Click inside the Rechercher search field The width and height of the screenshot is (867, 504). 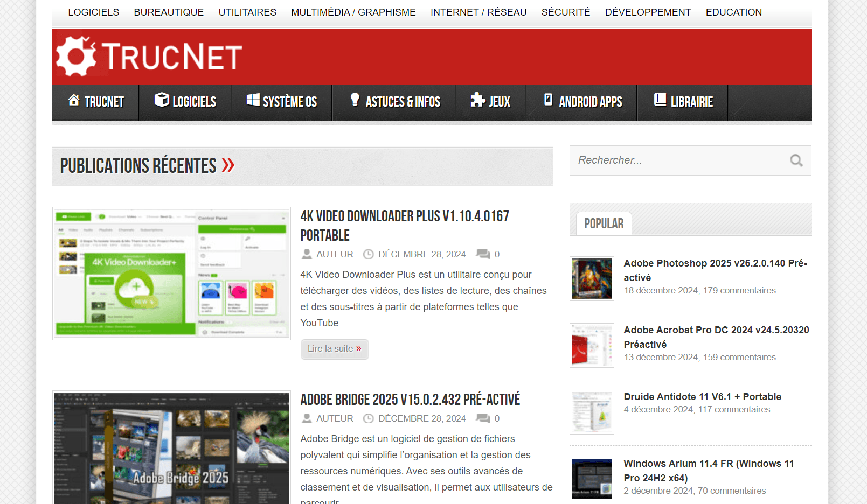(x=674, y=160)
